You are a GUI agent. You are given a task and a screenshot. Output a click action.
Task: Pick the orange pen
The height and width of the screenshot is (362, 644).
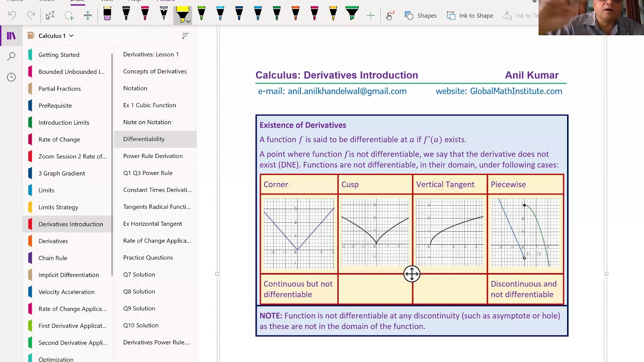tap(295, 14)
